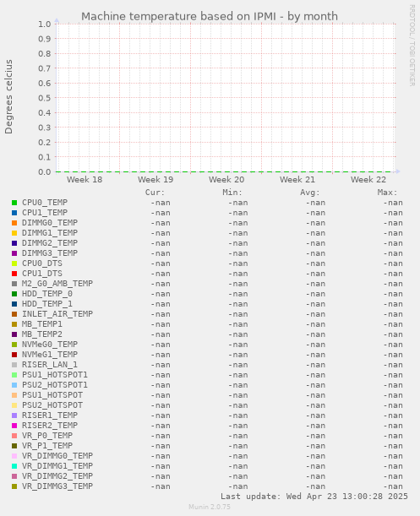Select the CPU0_TEMP legend label
The width and height of the screenshot is (420, 516).
45,203
